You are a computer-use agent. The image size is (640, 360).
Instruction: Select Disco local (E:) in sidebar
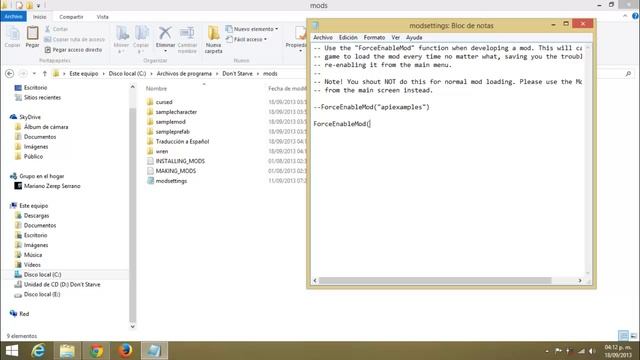coord(42,294)
